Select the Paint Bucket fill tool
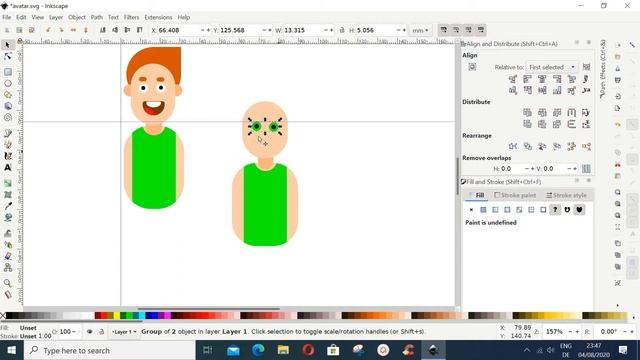This screenshot has height=360, width=640. click(x=7, y=217)
